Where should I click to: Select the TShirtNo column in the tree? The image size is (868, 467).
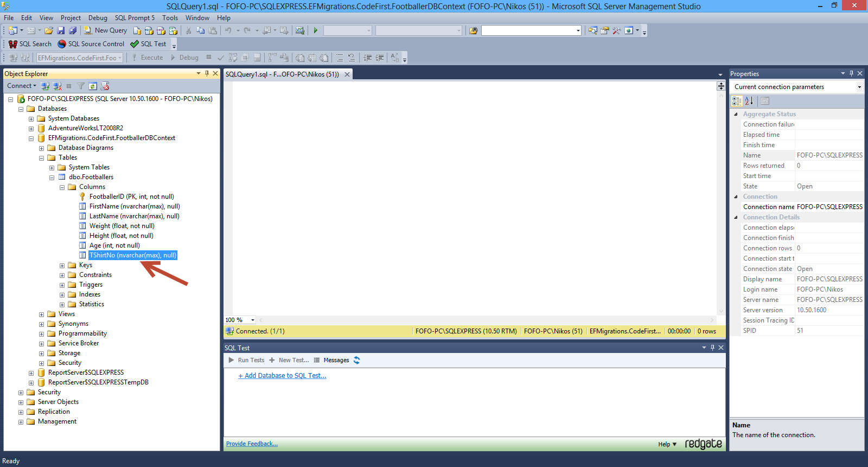click(133, 255)
